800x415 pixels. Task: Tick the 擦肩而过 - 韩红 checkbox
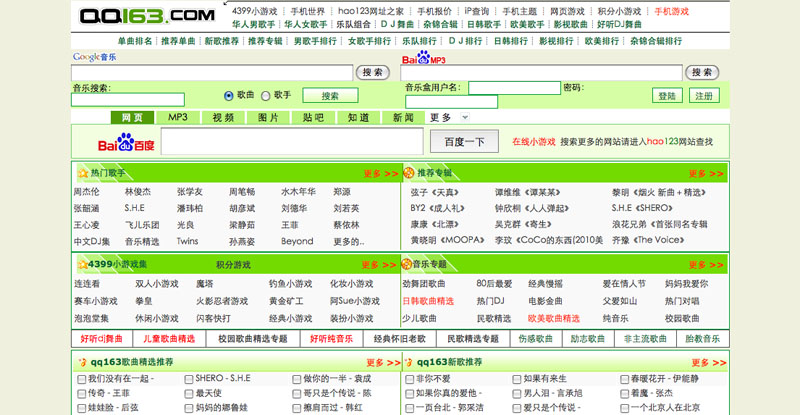296,408
